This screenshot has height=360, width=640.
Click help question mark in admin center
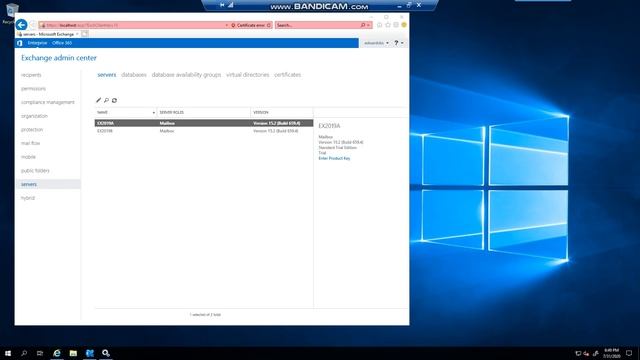(396, 43)
